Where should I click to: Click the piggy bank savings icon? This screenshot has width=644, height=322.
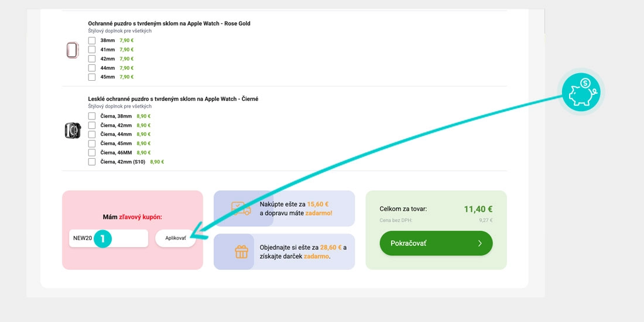tap(581, 93)
